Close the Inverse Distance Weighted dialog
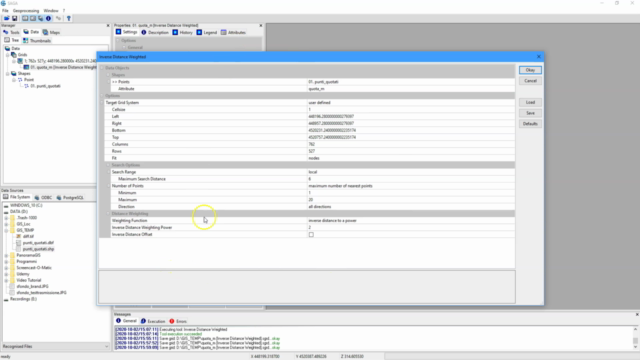The image size is (640, 360). [x=538, y=57]
